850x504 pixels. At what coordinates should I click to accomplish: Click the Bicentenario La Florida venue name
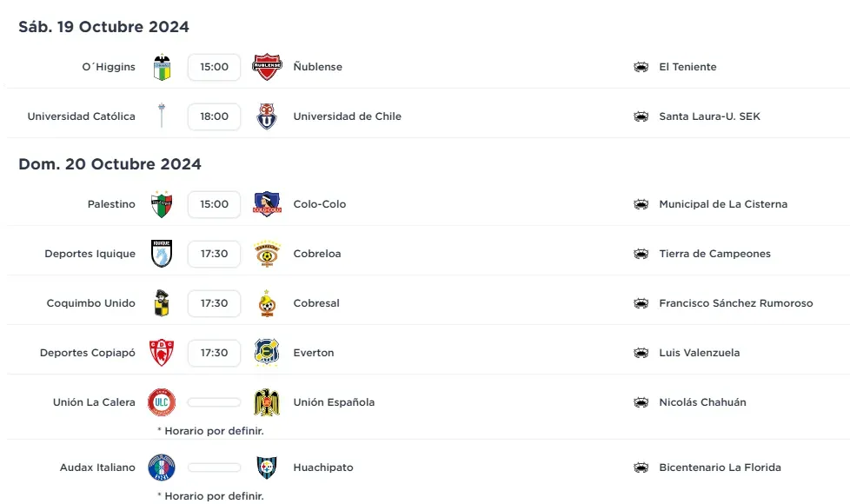720,468
